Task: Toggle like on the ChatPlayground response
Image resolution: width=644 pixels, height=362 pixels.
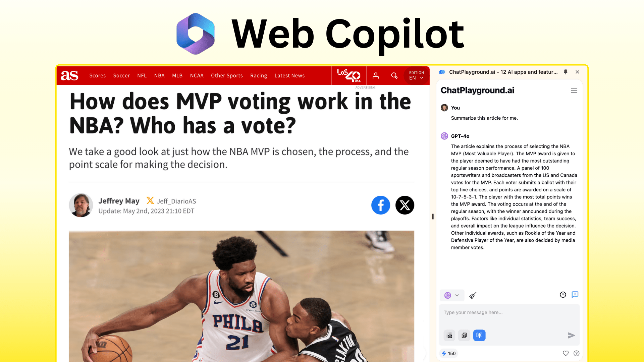Action: (565, 353)
